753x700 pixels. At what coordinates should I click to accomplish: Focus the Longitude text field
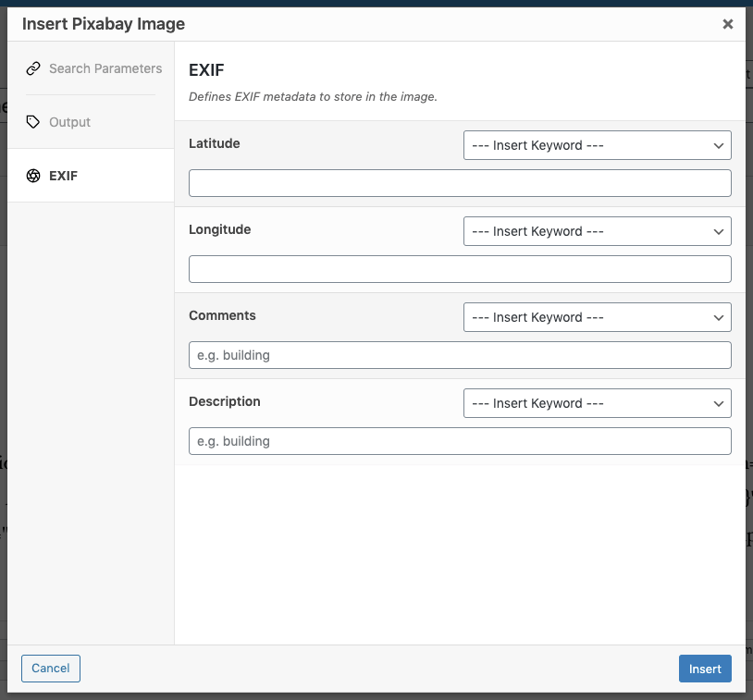[460, 269]
